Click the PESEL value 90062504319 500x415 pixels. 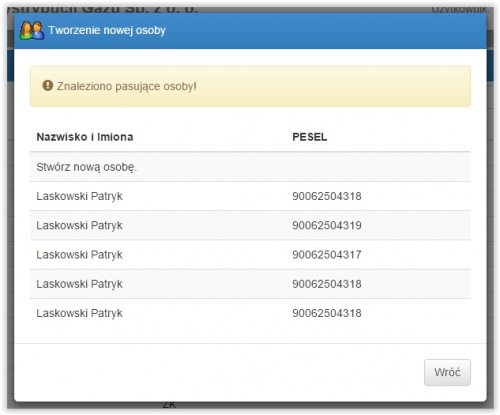327,225
